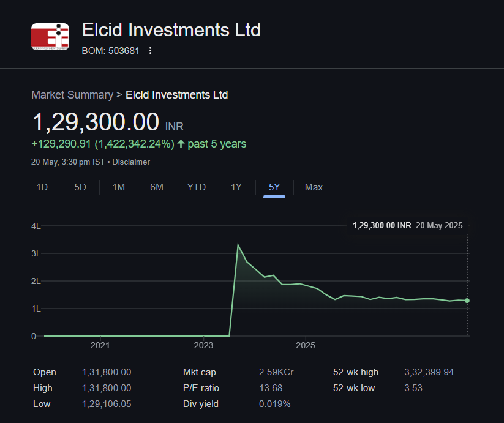
Task: Click the Low value 1,29,106.05
Action: click(x=107, y=404)
